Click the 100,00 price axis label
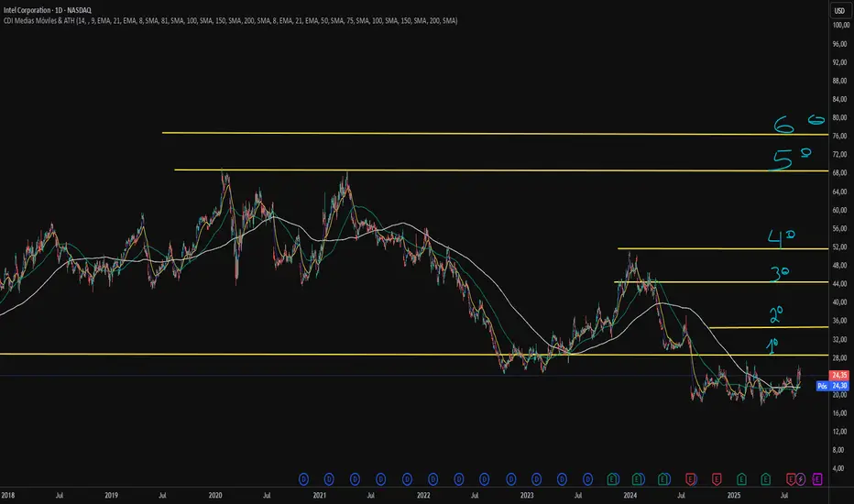The image size is (854, 504). [x=840, y=25]
